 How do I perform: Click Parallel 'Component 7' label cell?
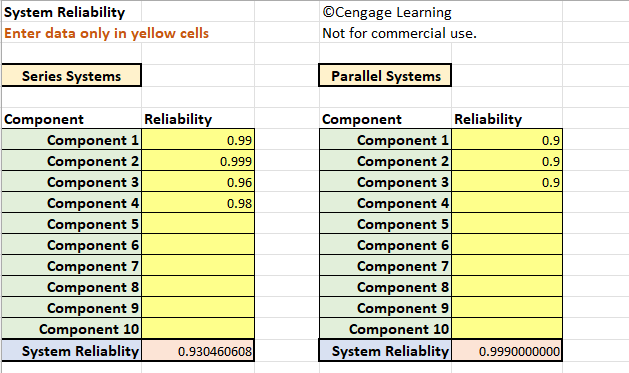pos(385,266)
